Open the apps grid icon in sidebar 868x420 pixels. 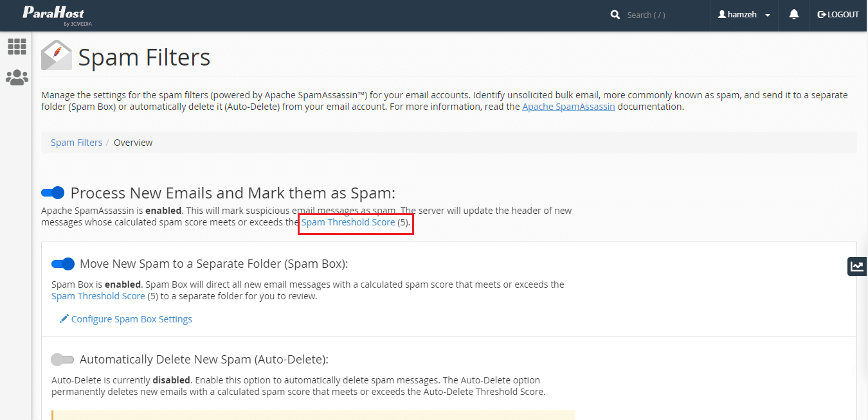point(17,46)
